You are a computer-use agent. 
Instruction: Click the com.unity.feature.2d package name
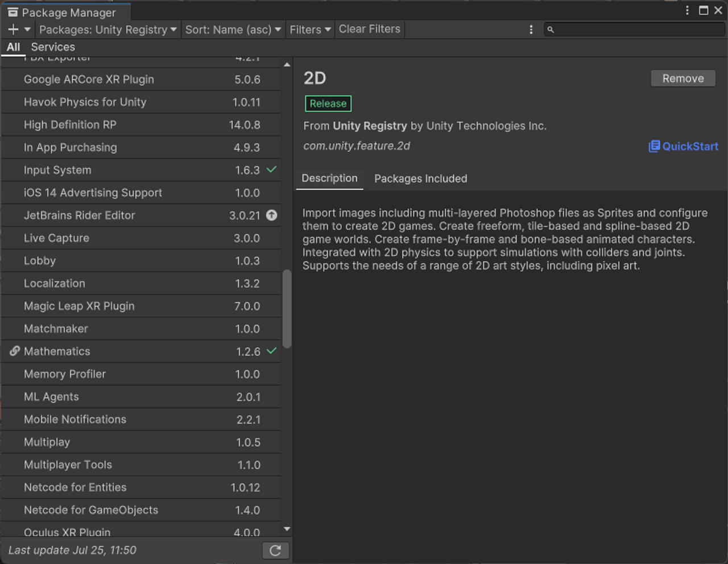tap(357, 146)
